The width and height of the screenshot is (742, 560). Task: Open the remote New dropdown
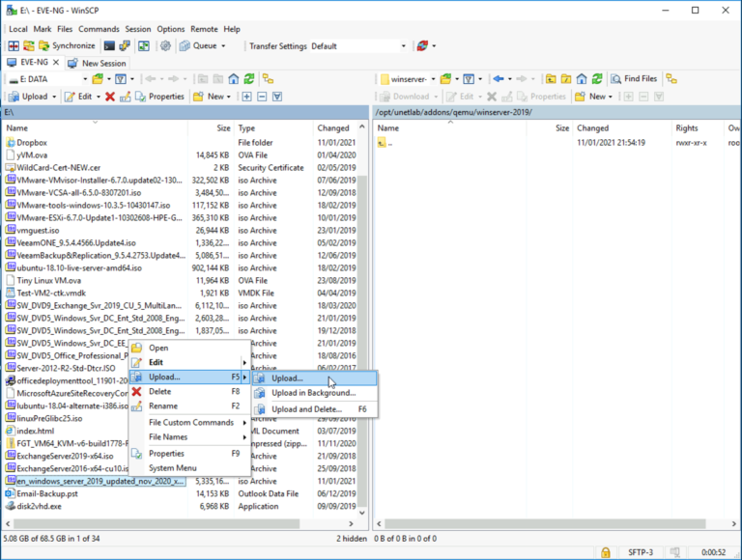[610, 97]
